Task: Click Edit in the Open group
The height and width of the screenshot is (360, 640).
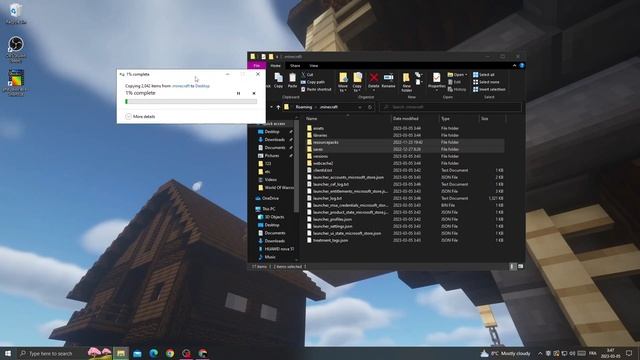Action: pos(454,82)
